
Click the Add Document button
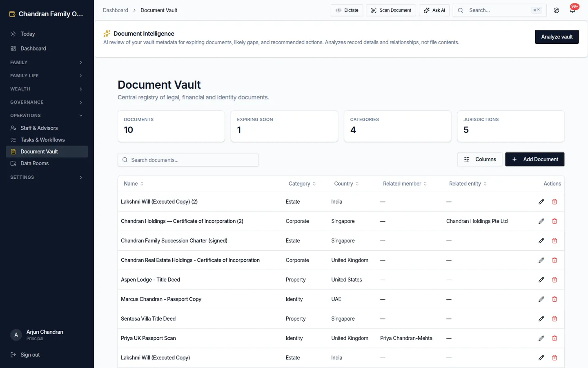tap(535, 159)
